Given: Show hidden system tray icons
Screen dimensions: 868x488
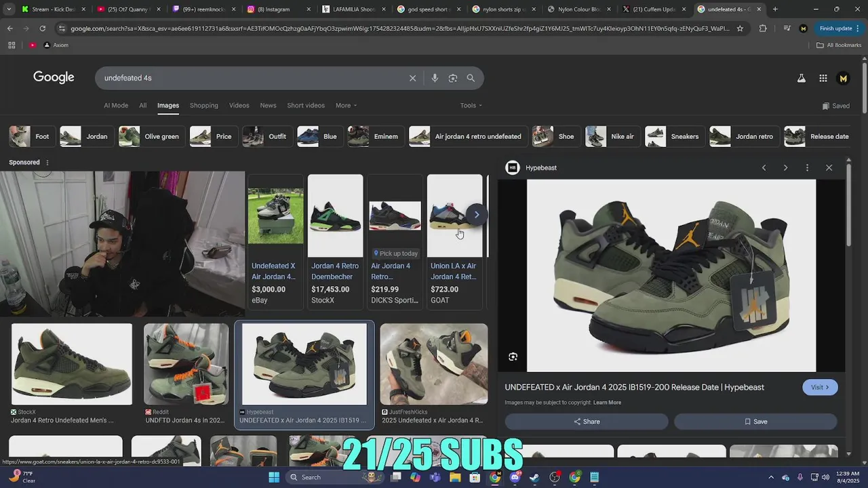Looking at the screenshot, I should [x=770, y=477].
